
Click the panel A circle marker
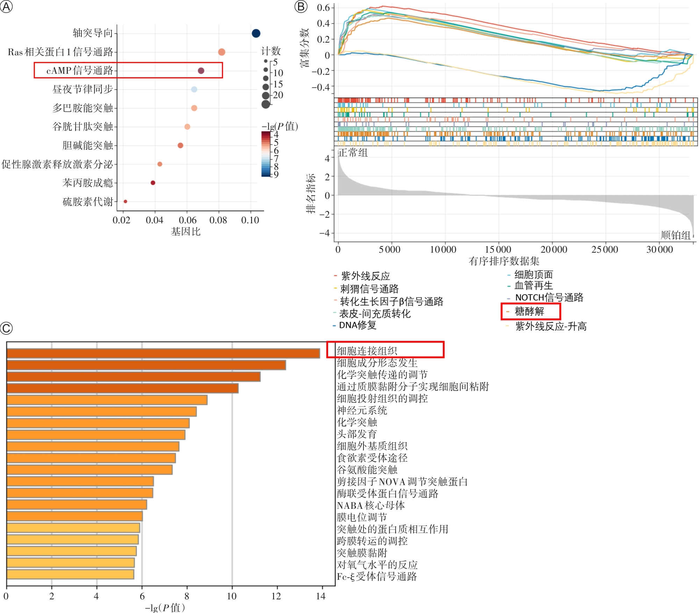[6, 7]
